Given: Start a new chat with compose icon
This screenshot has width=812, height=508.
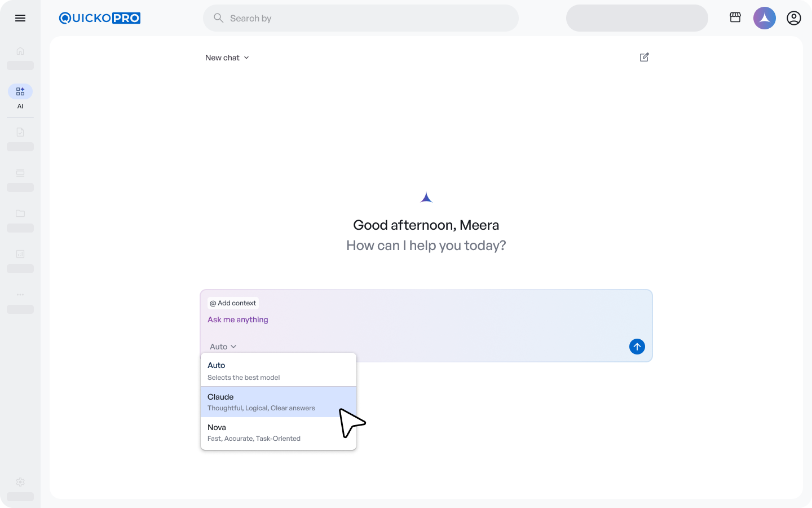Looking at the screenshot, I should [x=645, y=57].
